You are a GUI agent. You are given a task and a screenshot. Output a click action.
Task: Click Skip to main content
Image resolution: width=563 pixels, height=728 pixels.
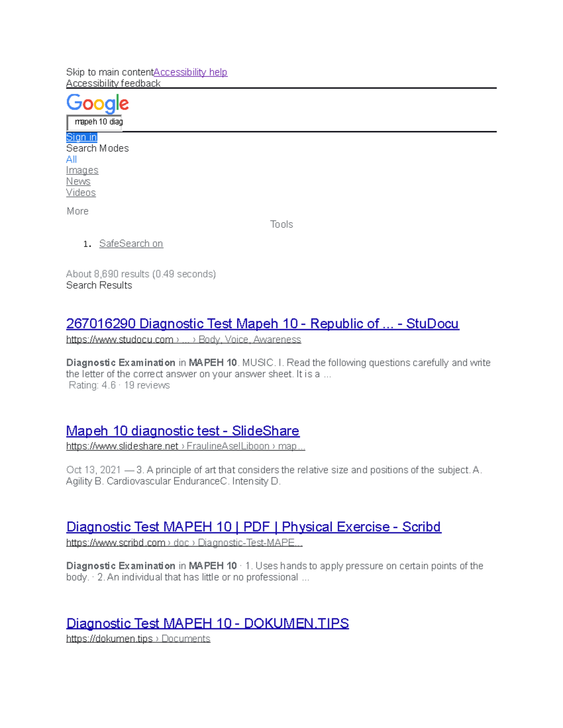[109, 72]
